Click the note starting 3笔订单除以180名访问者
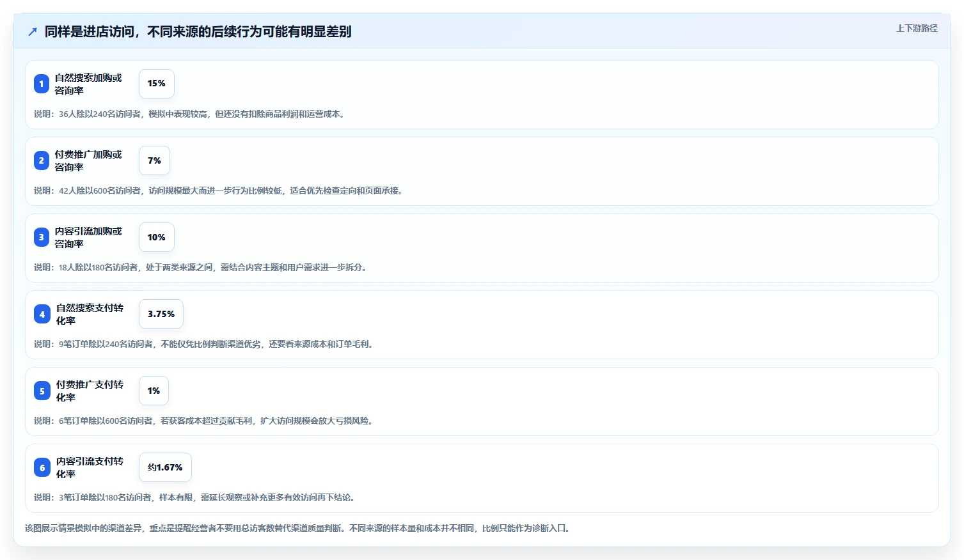 [196, 497]
